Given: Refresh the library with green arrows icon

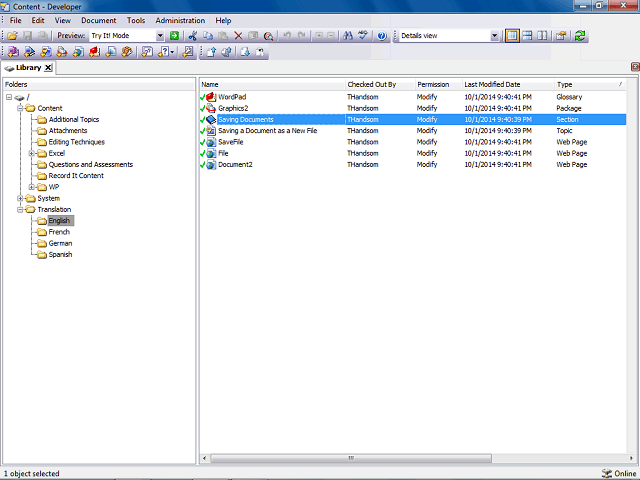Looking at the screenshot, I should tap(580, 36).
